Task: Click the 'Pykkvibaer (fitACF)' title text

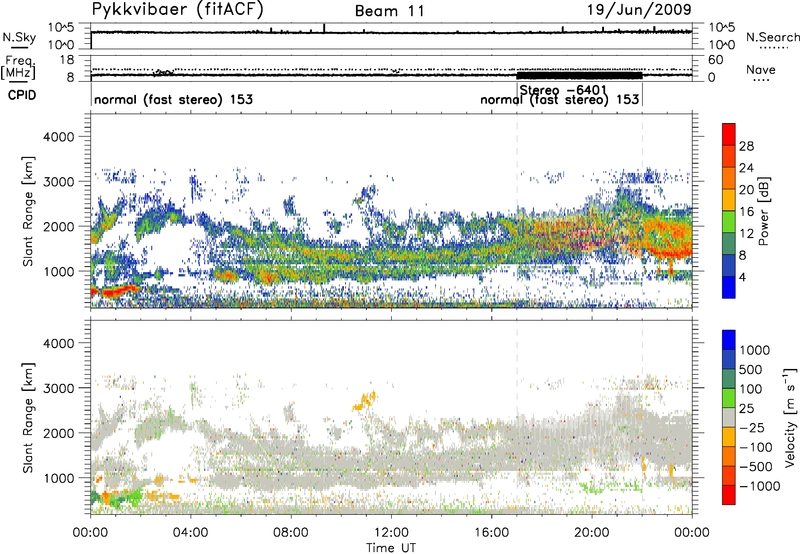Action: (x=178, y=10)
